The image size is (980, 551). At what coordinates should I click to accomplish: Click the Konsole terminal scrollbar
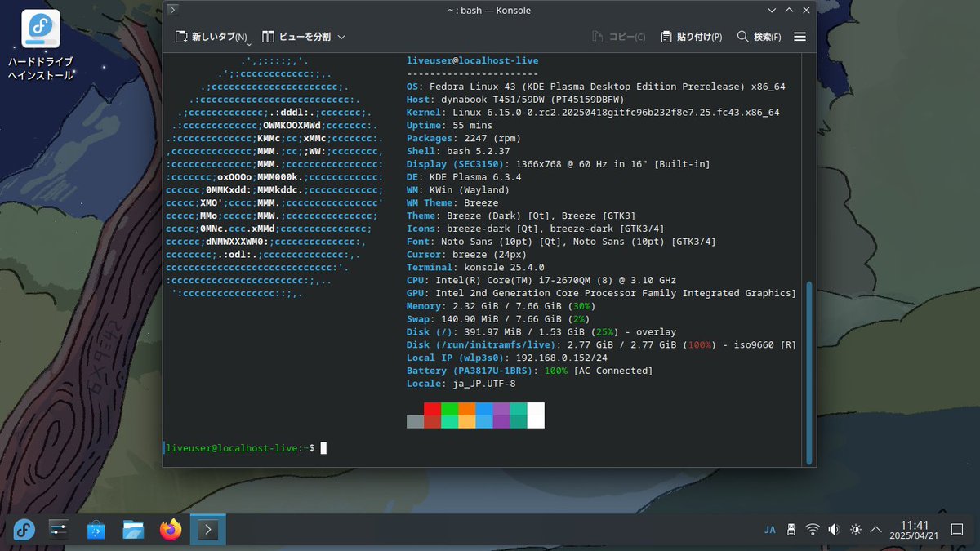tap(810, 371)
